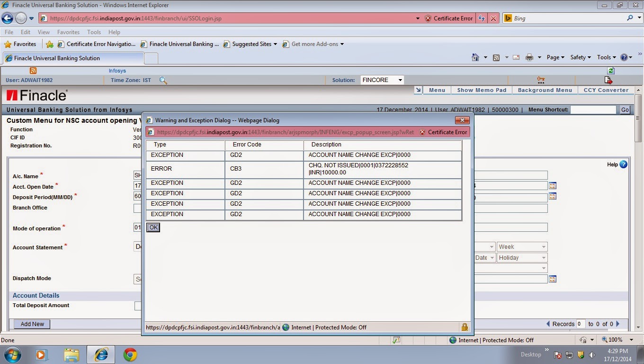Open Windows Explorer from taskbar
Viewport: 644px width, 364px height.
pos(72,355)
